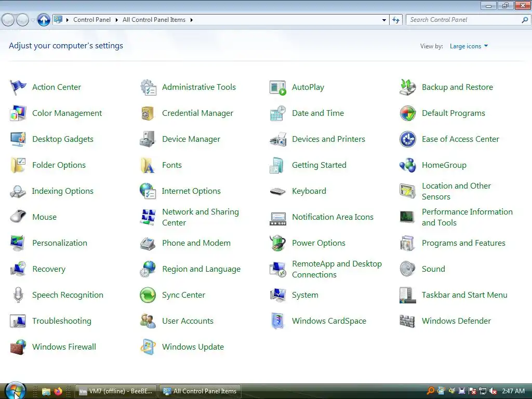532x399 pixels.
Task: Click the Keyboard icon
Action: tap(278, 191)
